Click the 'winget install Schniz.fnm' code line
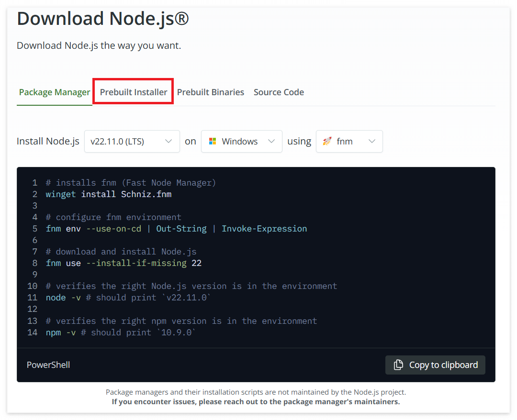This screenshot has height=420, width=517. 109,194
